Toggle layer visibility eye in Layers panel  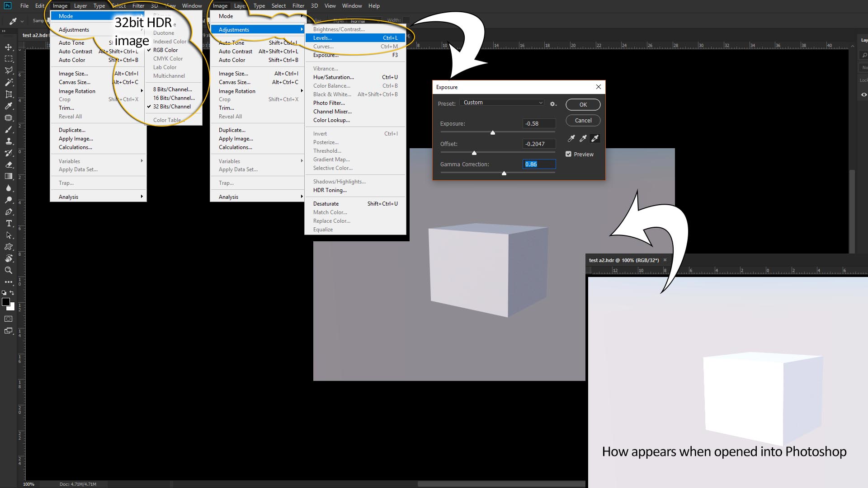click(x=863, y=94)
